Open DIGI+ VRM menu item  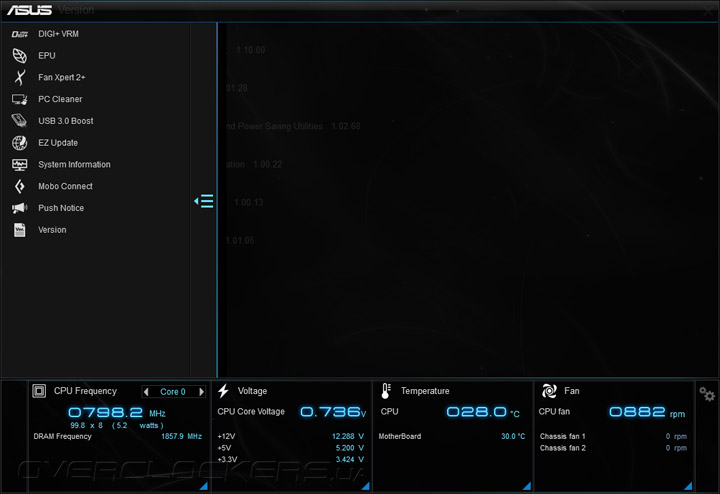58,34
